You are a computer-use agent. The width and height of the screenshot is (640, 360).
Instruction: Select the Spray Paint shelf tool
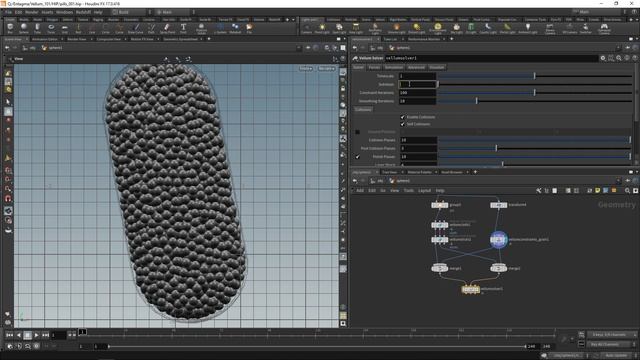click(x=167, y=28)
